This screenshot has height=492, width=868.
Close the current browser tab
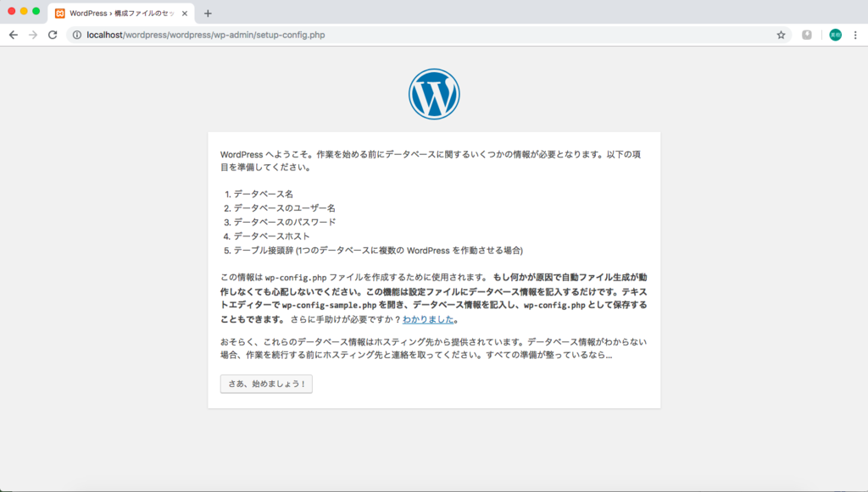tap(185, 14)
